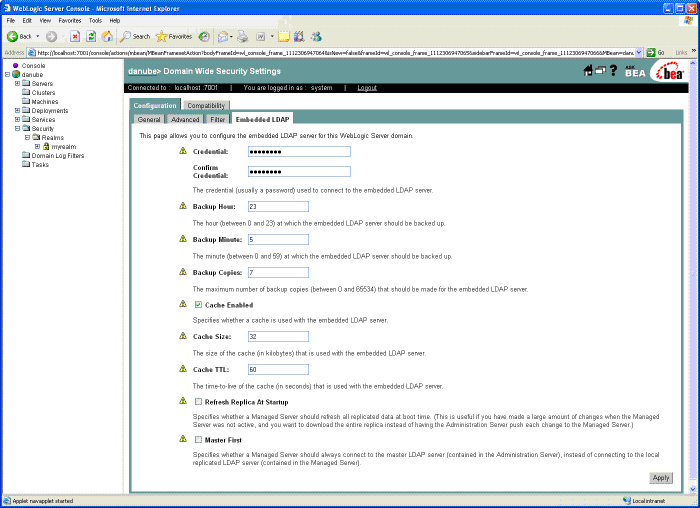Click the Confirm Credential password field
This screenshot has height=508, width=700.
point(299,172)
